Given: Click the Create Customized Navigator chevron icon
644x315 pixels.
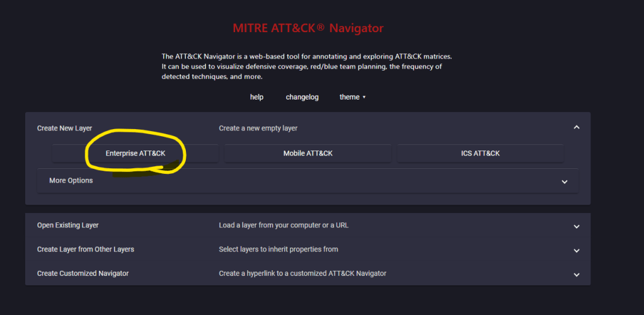Looking at the screenshot, I should tap(576, 275).
